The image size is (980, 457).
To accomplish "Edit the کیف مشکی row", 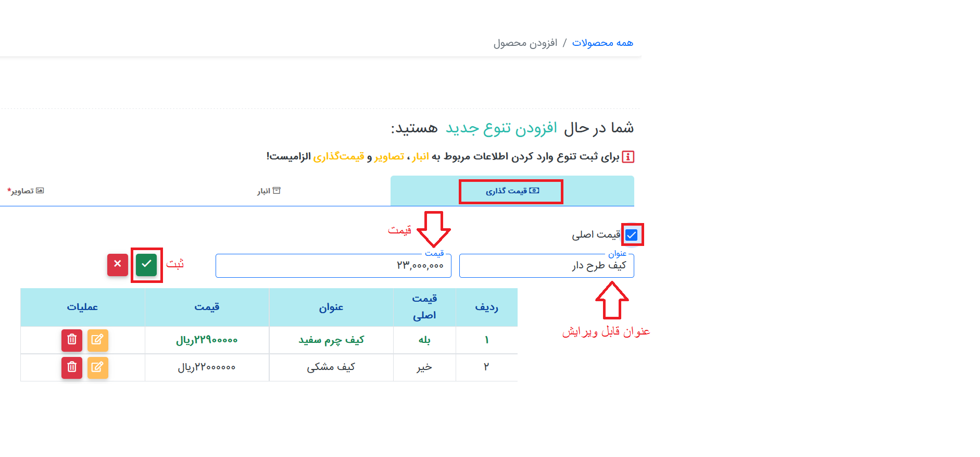I will click(97, 367).
